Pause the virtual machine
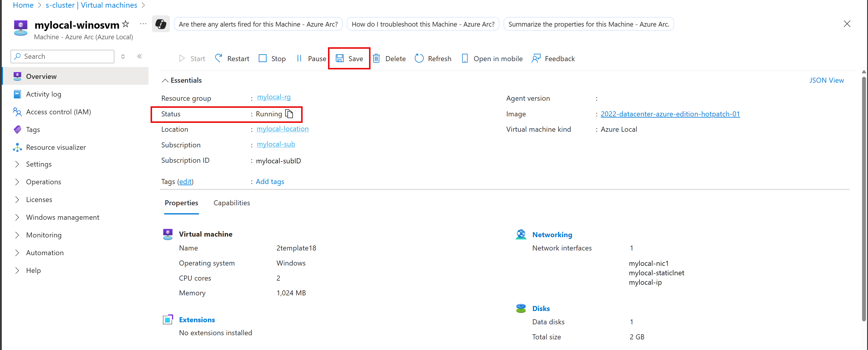 click(311, 59)
